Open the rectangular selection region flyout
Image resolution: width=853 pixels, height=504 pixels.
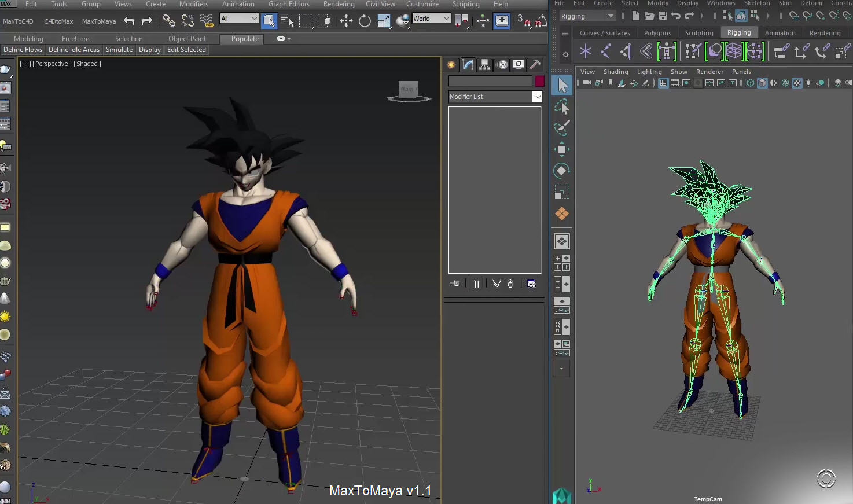[x=306, y=21]
